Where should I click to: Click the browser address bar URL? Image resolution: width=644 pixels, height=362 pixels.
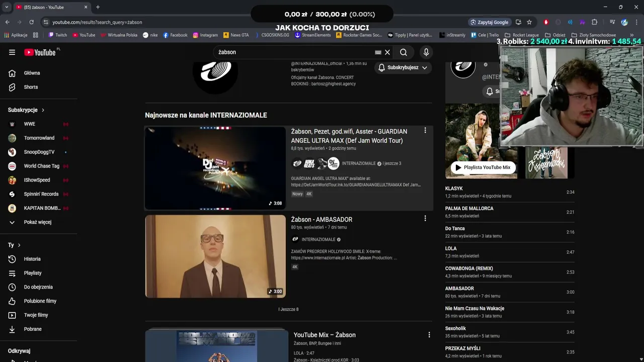tap(97, 22)
